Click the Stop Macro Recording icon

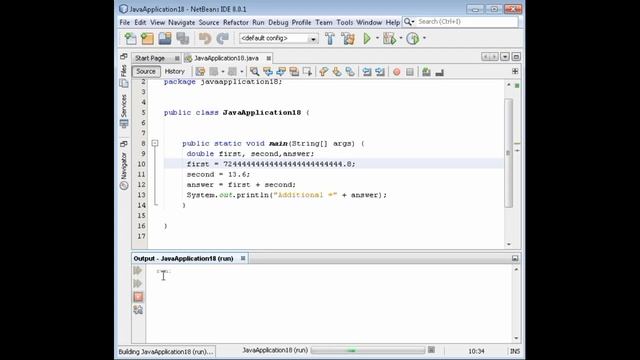410,72
